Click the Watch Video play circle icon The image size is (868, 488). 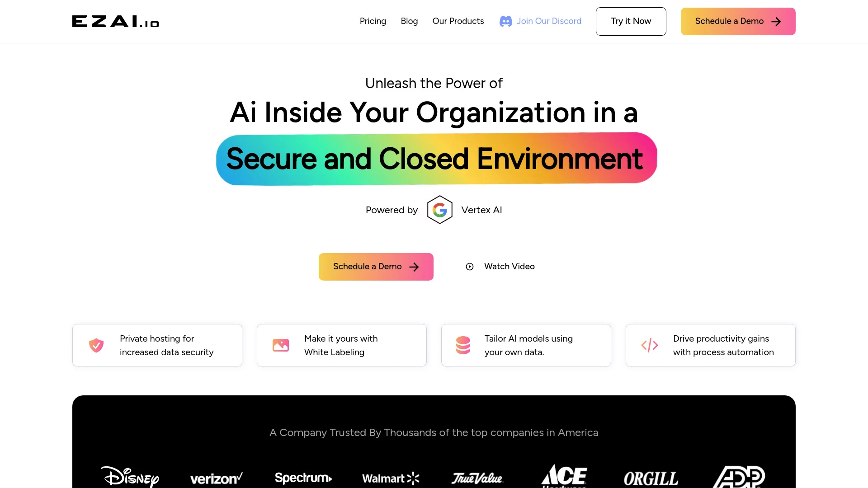tap(469, 266)
